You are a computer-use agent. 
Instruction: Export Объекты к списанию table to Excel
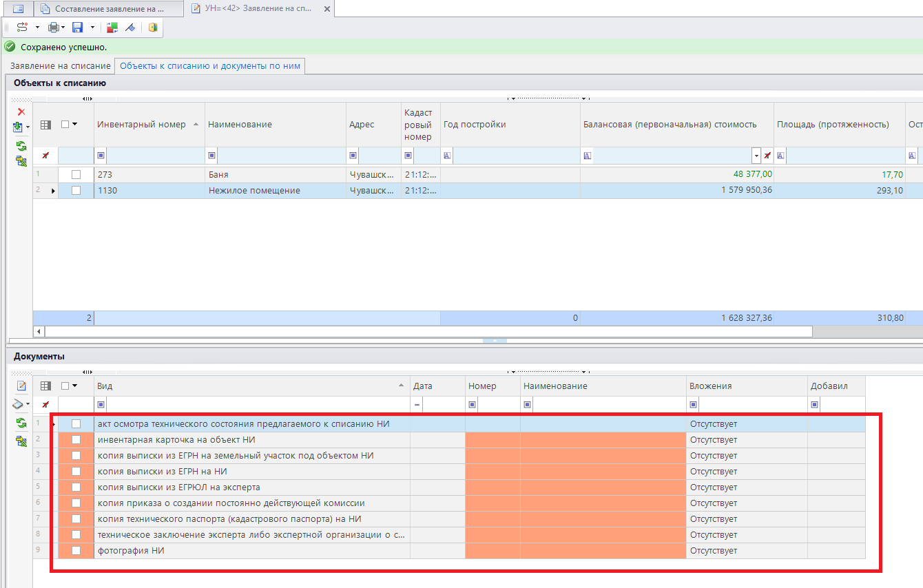[21, 161]
